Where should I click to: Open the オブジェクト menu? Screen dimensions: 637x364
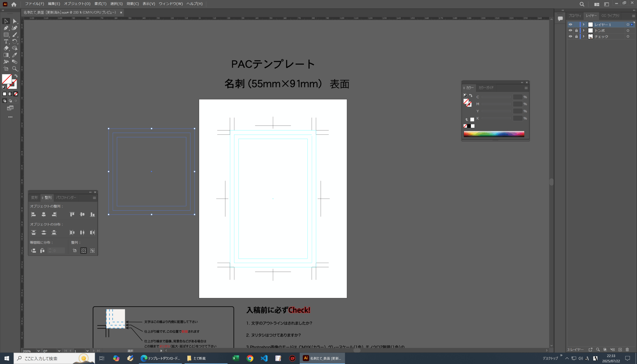pos(77,4)
